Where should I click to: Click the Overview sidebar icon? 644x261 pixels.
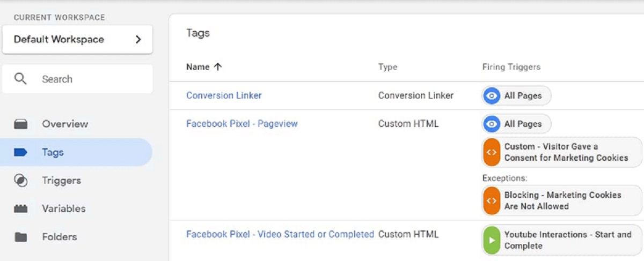pos(21,124)
